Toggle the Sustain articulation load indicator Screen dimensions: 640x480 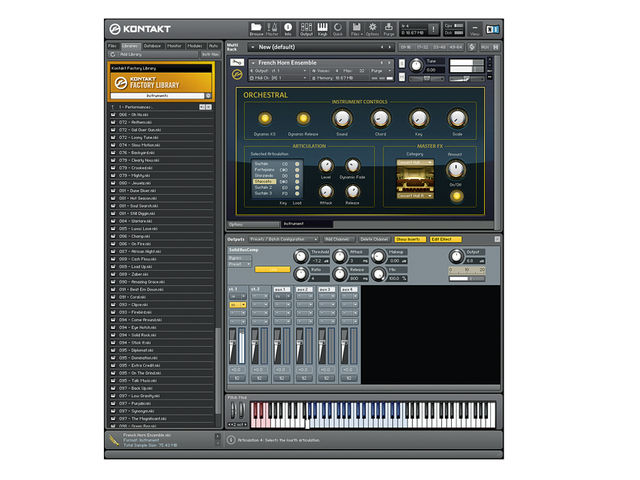[x=297, y=164]
